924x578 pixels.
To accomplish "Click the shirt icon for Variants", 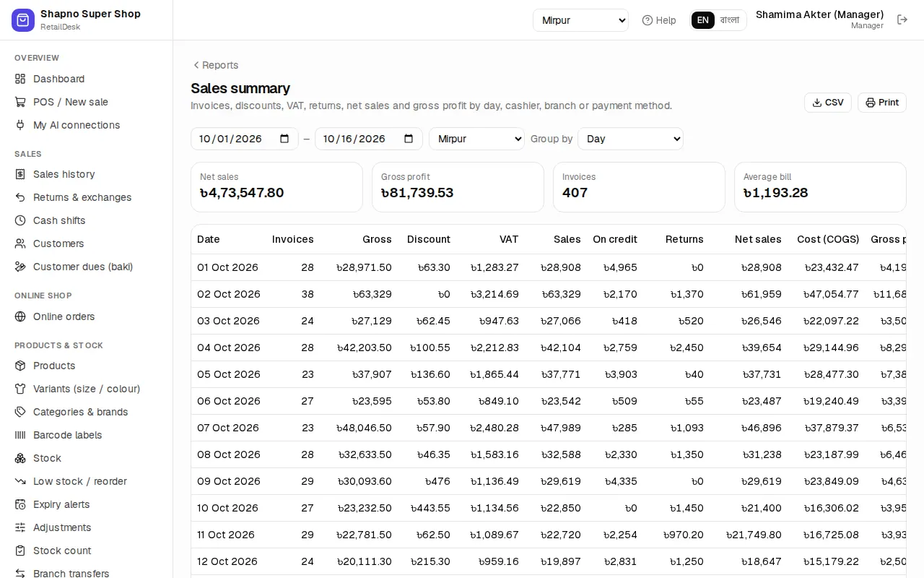I will [20, 389].
